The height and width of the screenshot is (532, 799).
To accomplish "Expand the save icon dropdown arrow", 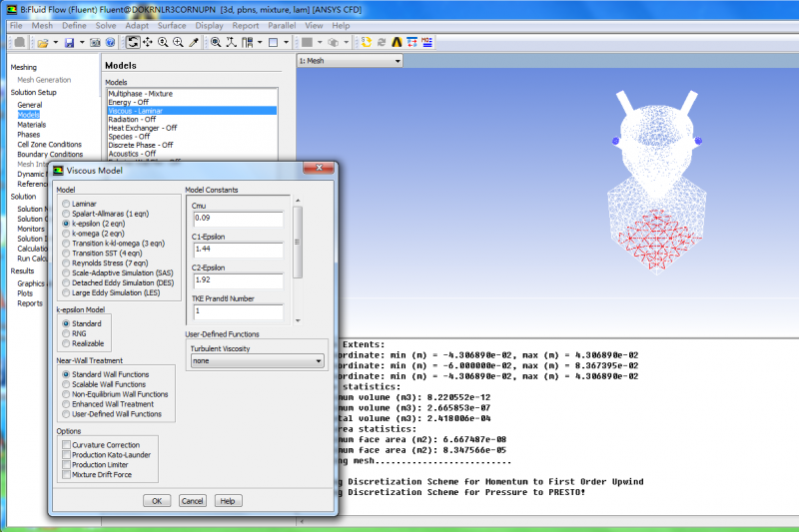I will coord(82,43).
